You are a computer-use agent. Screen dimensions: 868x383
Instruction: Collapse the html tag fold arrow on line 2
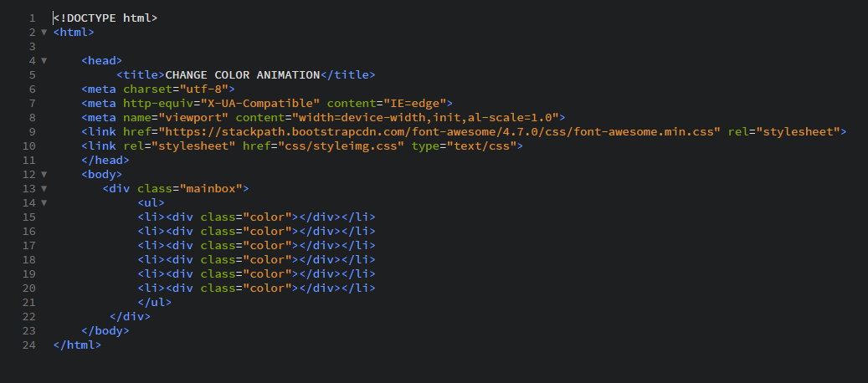pyautogui.click(x=44, y=32)
